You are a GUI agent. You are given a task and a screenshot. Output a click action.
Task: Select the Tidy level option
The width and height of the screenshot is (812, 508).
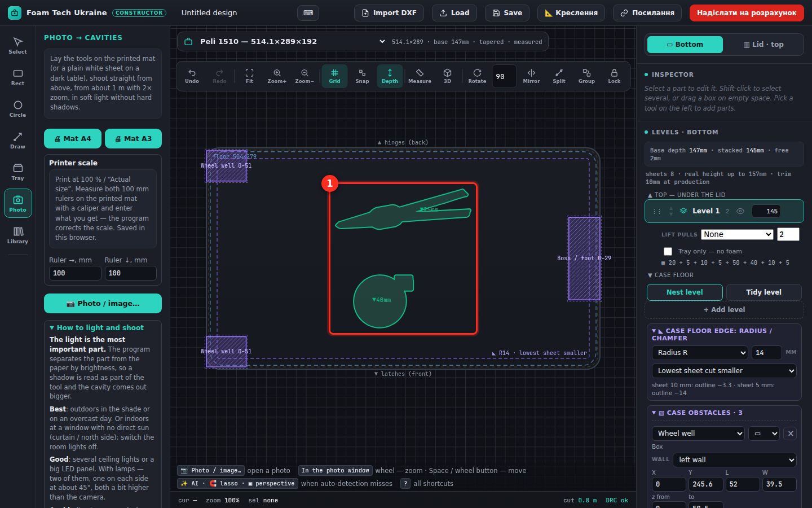pyautogui.click(x=764, y=292)
